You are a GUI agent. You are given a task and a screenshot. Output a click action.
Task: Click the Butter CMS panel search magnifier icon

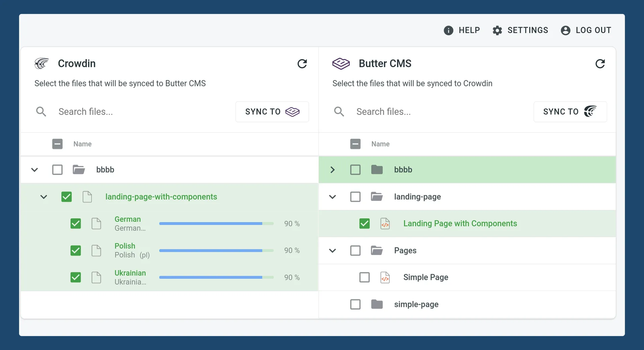pyautogui.click(x=339, y=112)
